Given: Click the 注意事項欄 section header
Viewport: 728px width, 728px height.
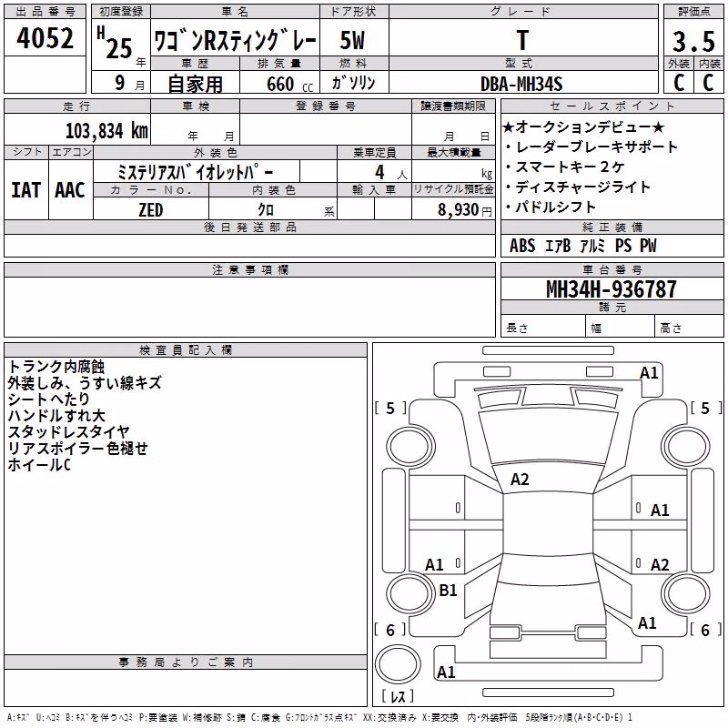Looking at the screenshot, I should pyautogui.click(x=250, y=269).
